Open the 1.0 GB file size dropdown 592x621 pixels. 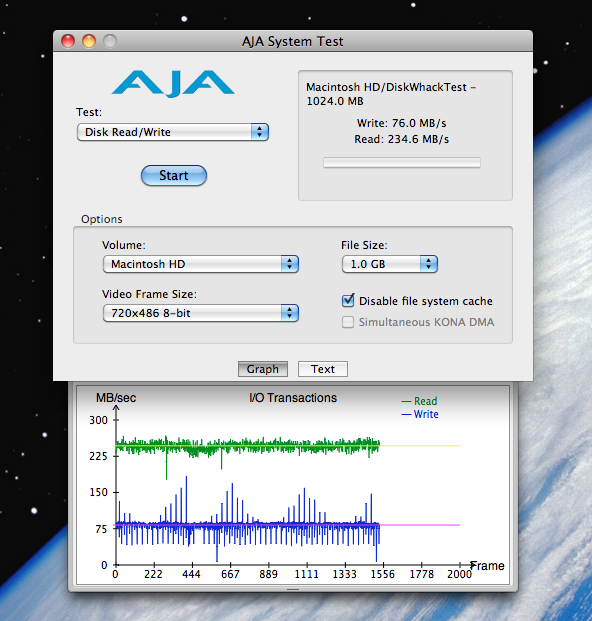(390, 264)
